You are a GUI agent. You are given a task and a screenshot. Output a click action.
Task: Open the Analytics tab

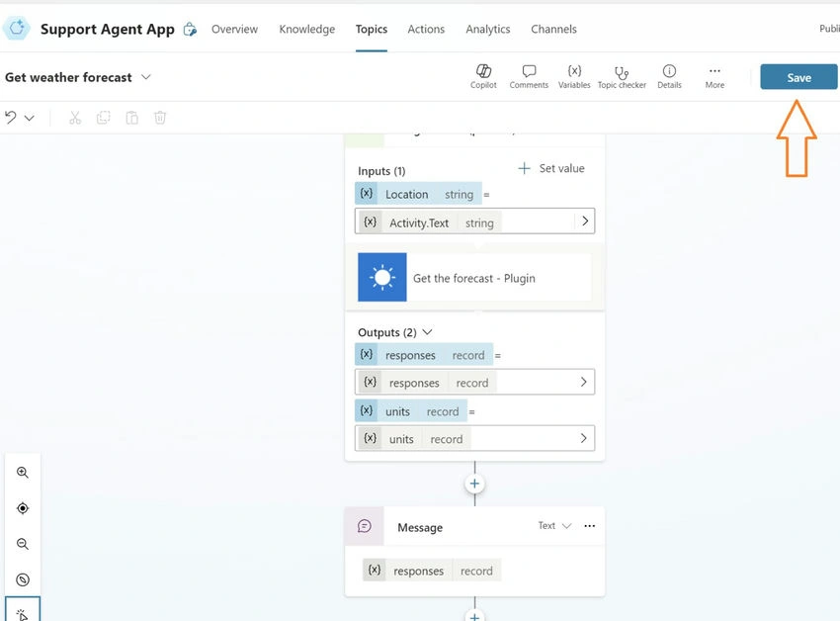coord(487,29)
